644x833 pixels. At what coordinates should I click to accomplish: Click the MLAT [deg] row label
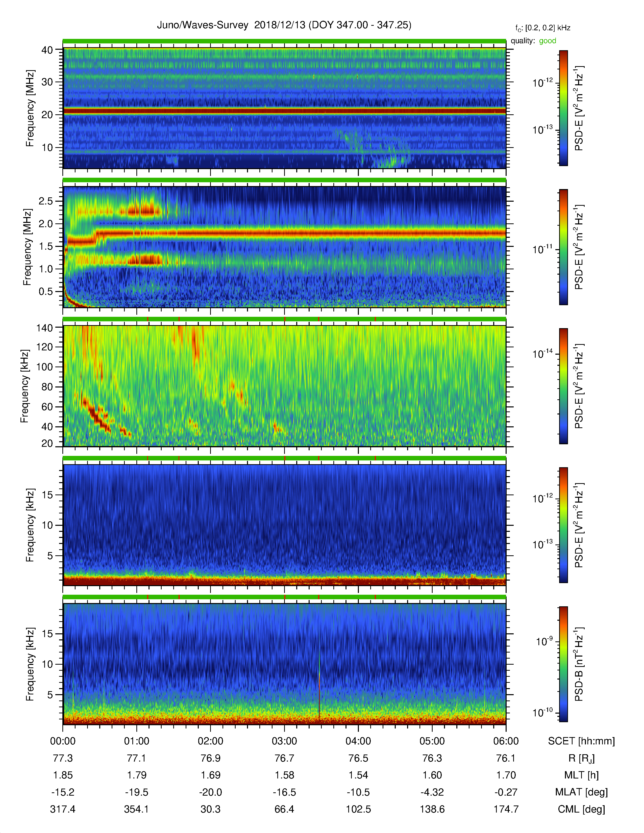(581, 792)
